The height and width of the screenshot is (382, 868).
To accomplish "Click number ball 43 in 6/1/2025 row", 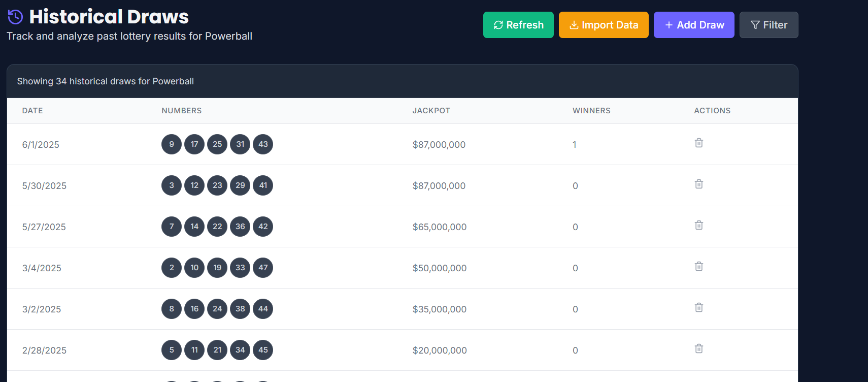I will pos(263,144).
